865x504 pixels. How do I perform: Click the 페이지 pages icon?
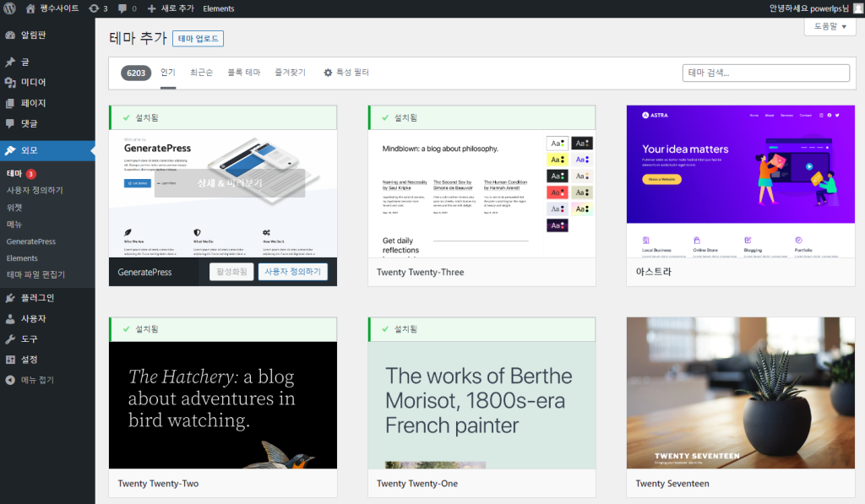[x=10, y=103]
